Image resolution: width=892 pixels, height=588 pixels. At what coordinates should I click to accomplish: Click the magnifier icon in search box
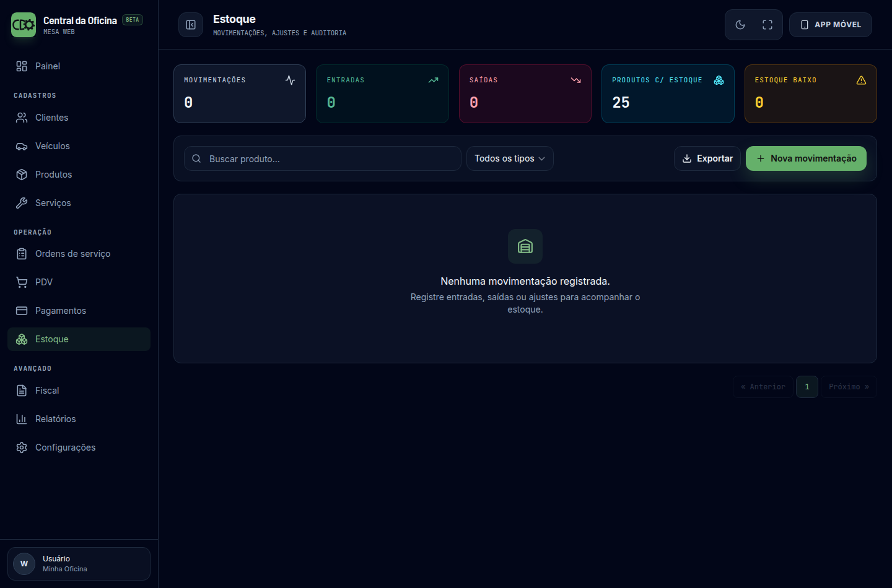click(196, 158)
